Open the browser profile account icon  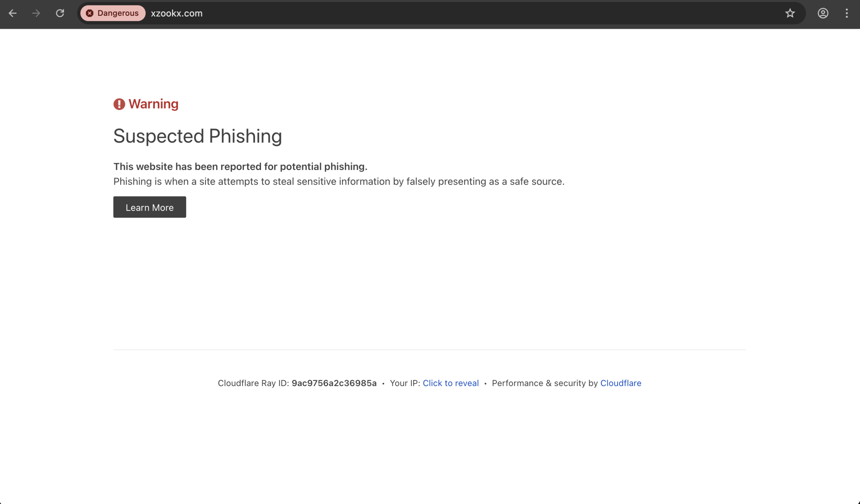(x=823, y=13)
